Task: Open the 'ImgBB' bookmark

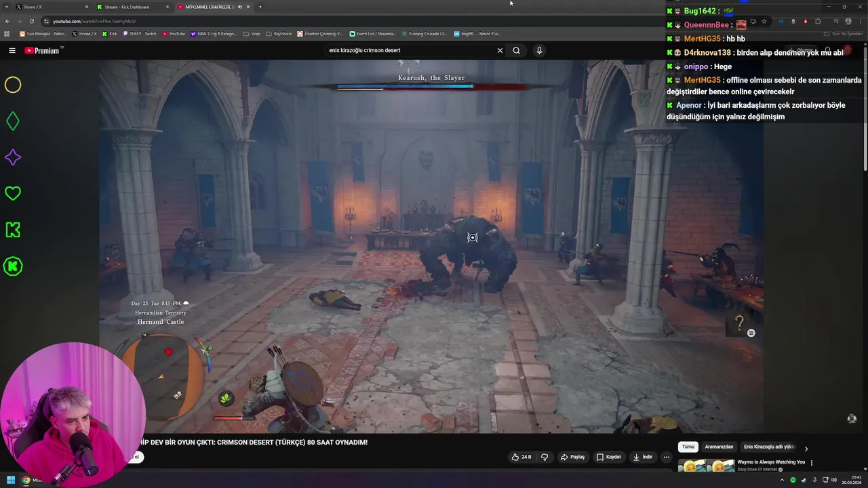Action: pyautogui.click(x=477, y=33)
